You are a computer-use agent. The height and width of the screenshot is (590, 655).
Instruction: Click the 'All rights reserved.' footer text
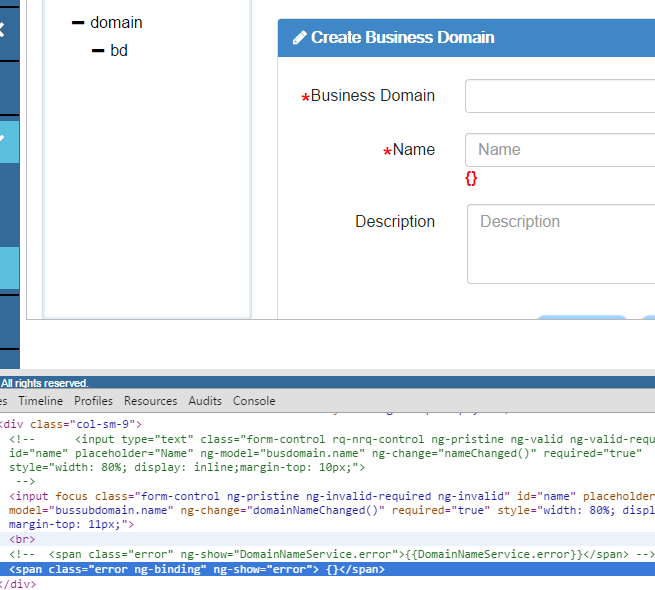point(44,383)
